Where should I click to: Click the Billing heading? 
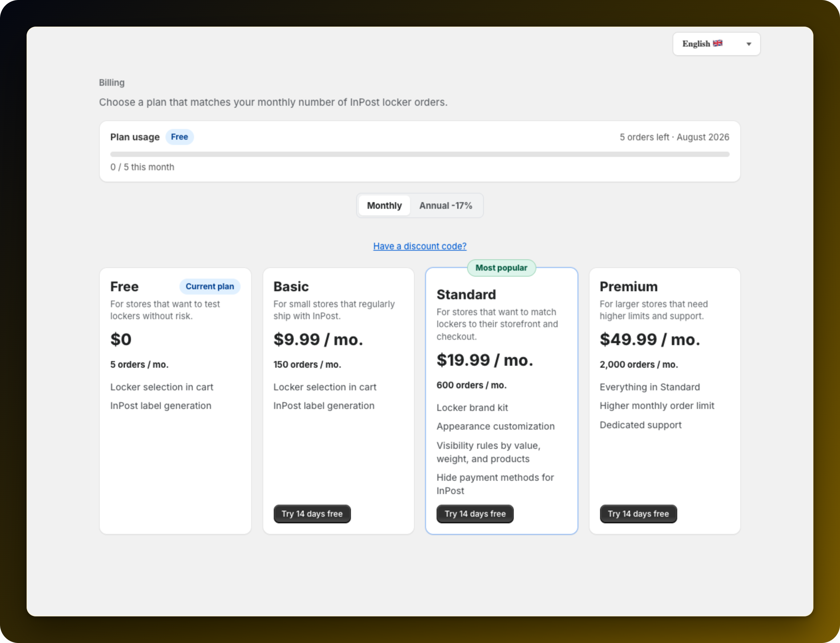point(112,83)
